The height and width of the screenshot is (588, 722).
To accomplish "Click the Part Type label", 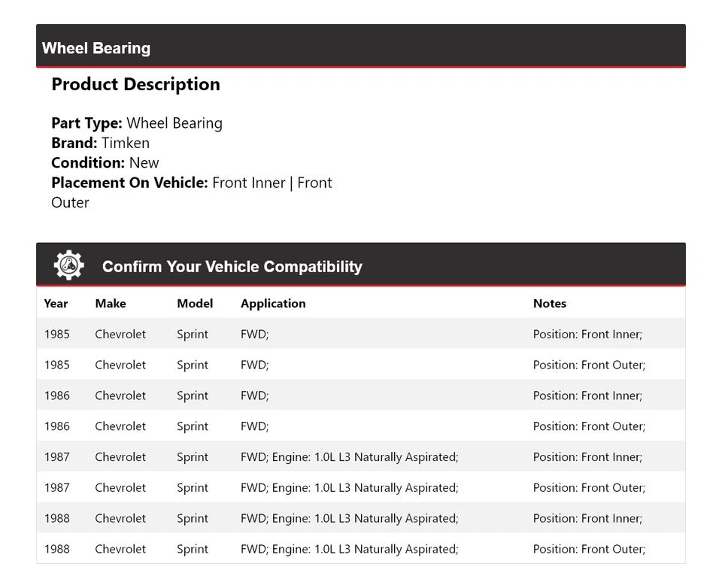I will click(x=86, y=123).
